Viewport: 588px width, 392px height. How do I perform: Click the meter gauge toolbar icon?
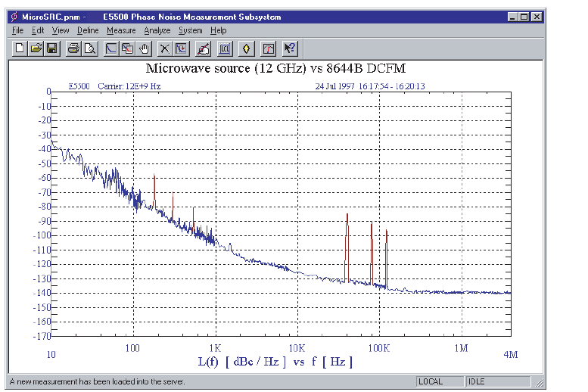coord(268,48)
